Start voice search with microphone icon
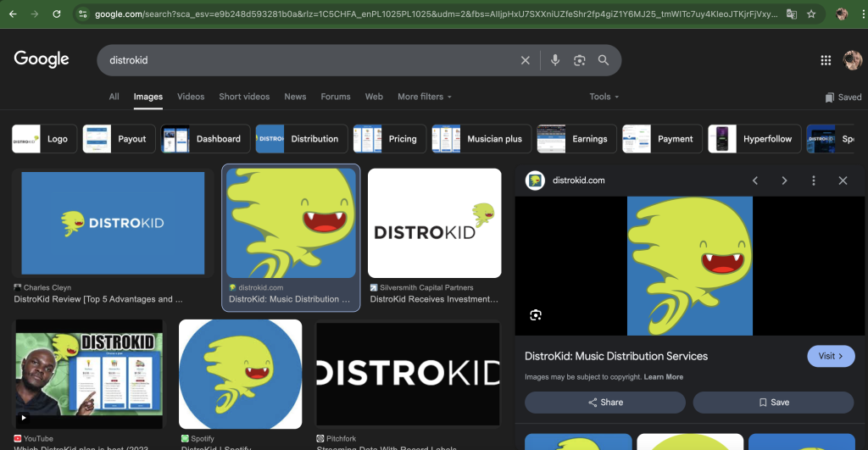Viewport: 868px width, 450px height. click(x=554, y=60)
